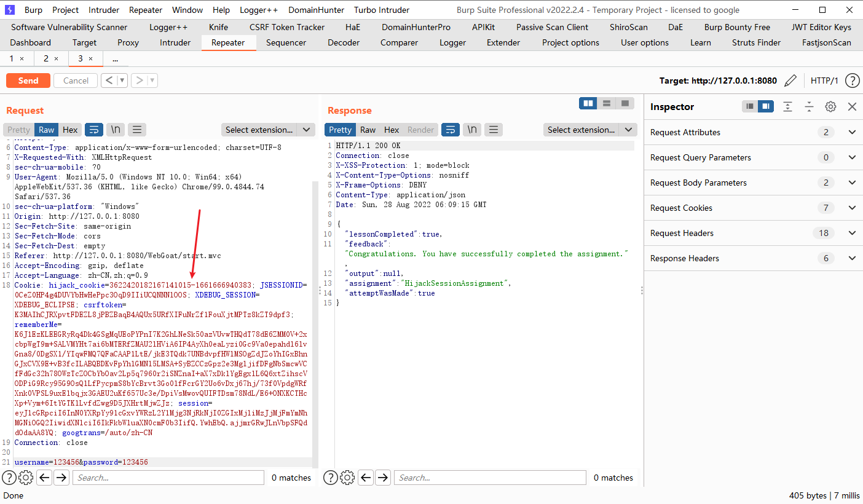Viewport: 863px width, 504px height.
Task: Open the Repeater help question icon
Action: [x=852, y=81]
